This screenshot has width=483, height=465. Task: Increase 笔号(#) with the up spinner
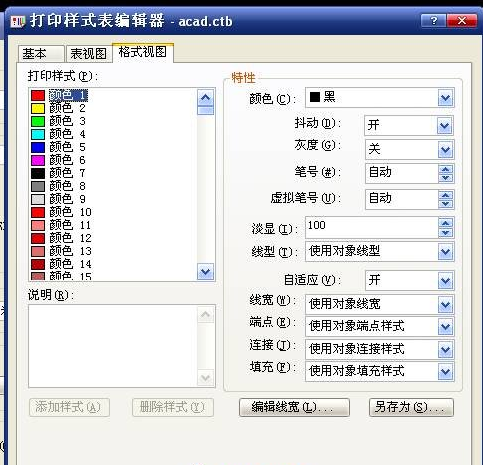point(446,169)
